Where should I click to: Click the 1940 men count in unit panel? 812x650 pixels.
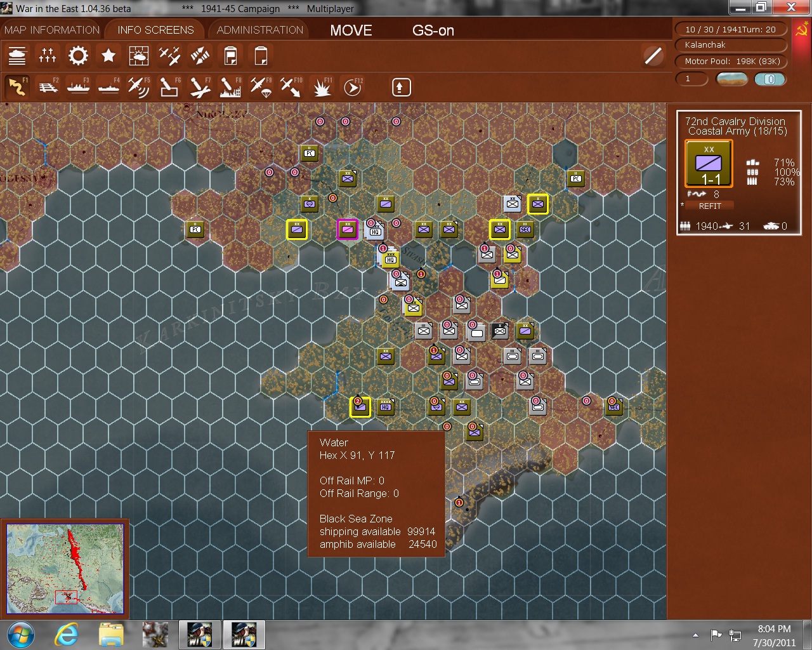point(700,226)
